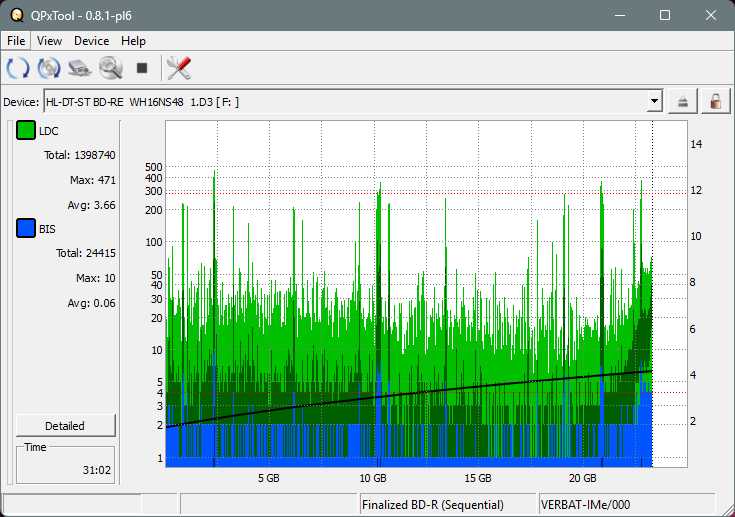Click the elapsed time 31:02 readout
This screenshot has height=517, width=735.
point(97,470)
